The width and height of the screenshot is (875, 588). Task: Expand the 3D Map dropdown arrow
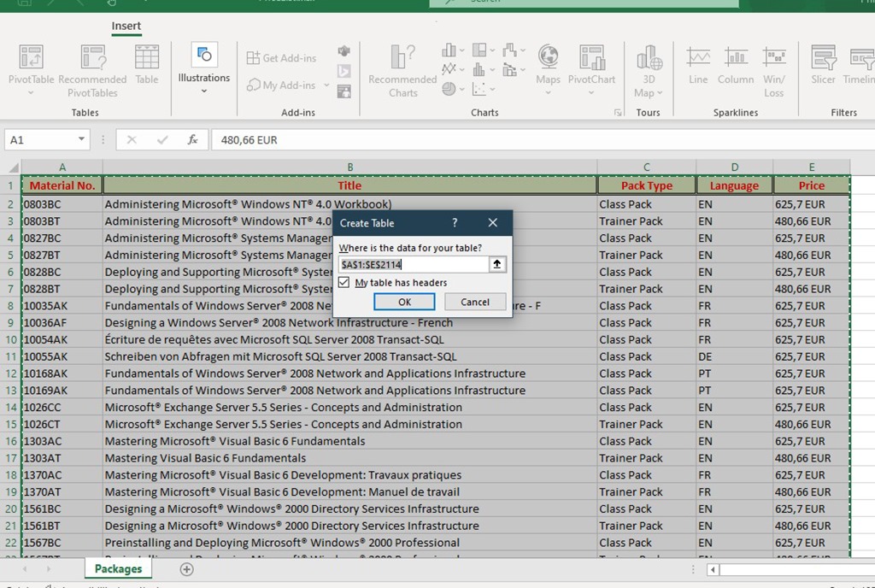coord(660,93)
